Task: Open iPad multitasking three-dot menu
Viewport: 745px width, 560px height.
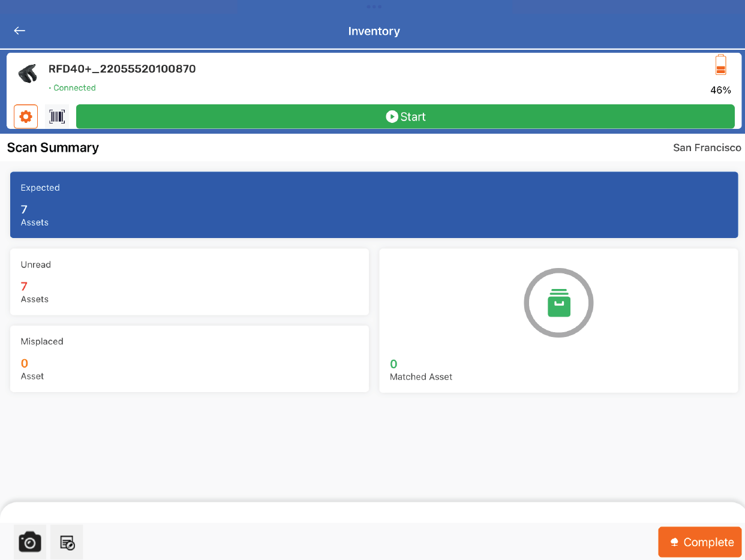Action: point(374,7)
